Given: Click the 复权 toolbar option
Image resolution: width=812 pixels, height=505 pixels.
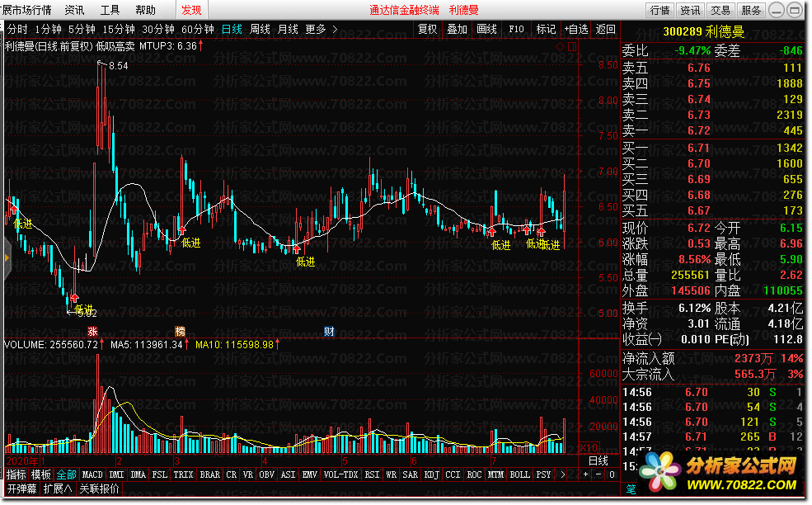Looking at the screenshot, I should [x=428, y=30].
